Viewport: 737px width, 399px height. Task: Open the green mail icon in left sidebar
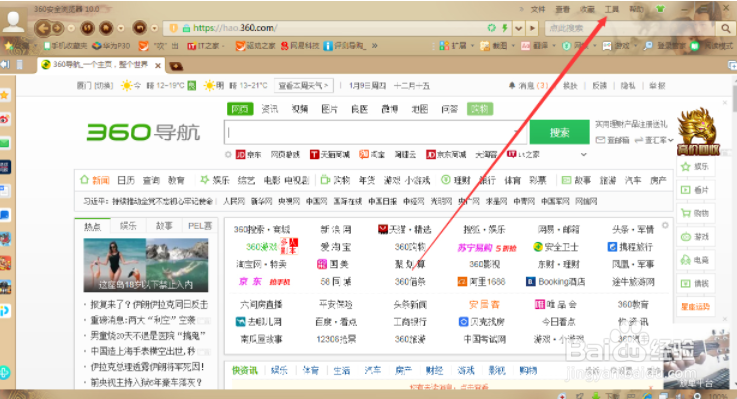pyautogui.click(x=5, y=143)
